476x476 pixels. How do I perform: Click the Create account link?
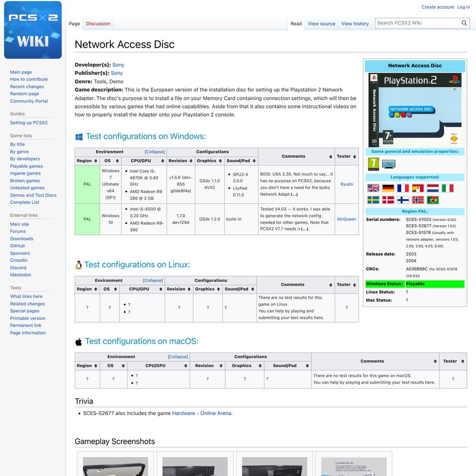click(437, 7)
